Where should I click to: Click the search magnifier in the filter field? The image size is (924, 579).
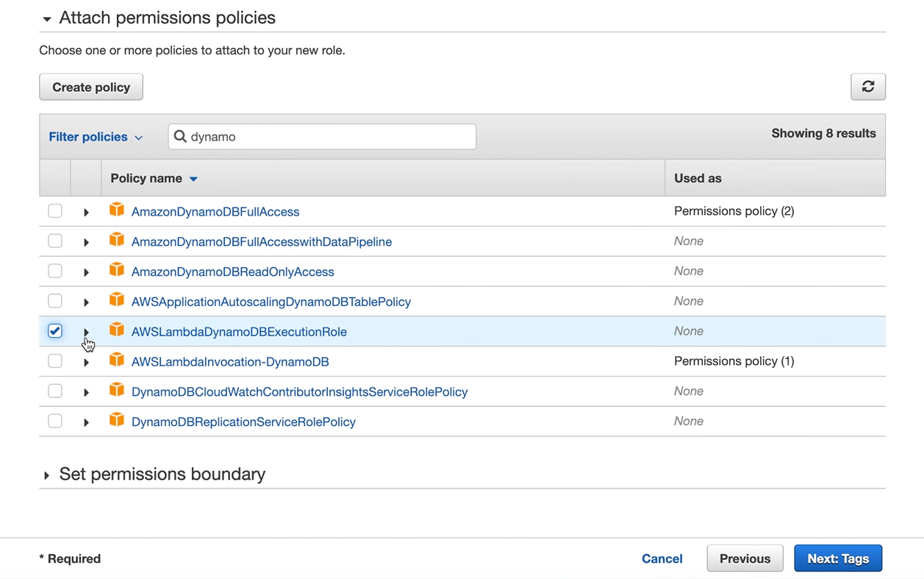tap(180, 136)
